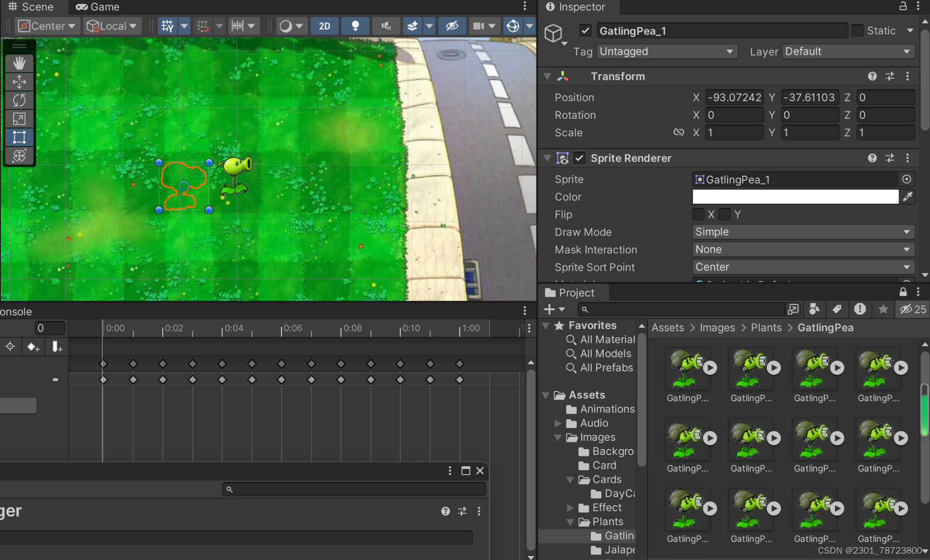The height and width of the screenshot is (560, 930).
Task: Open the Layer dropdown showing Default
Action: 848,51
